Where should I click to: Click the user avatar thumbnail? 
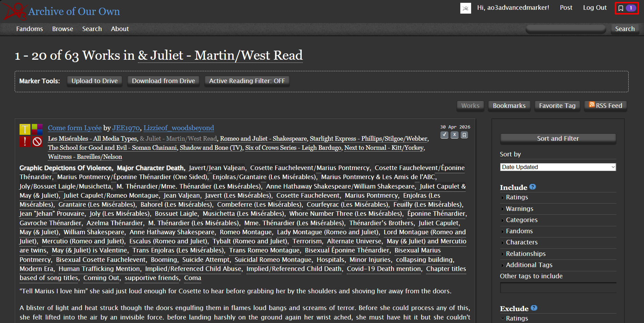(466, 8)
